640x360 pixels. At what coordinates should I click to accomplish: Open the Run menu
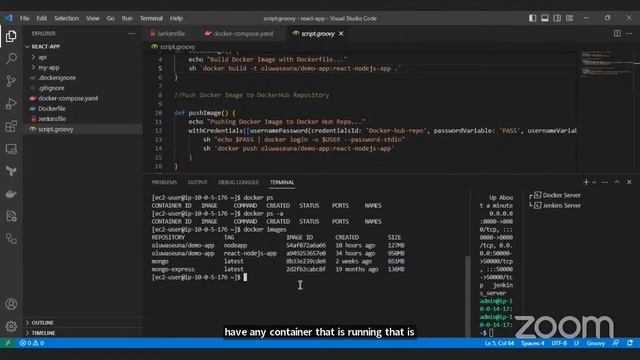[x=127, y=18]
